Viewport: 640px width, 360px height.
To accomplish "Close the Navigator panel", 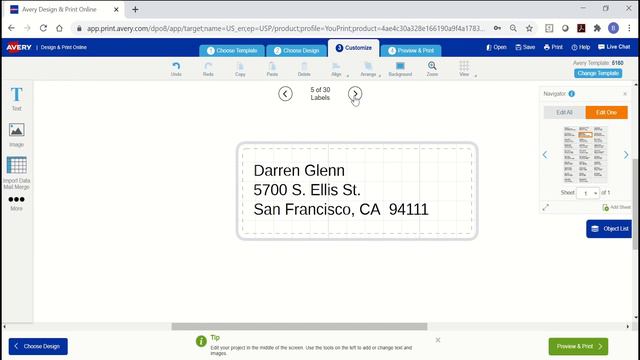I will coord(625,94).
